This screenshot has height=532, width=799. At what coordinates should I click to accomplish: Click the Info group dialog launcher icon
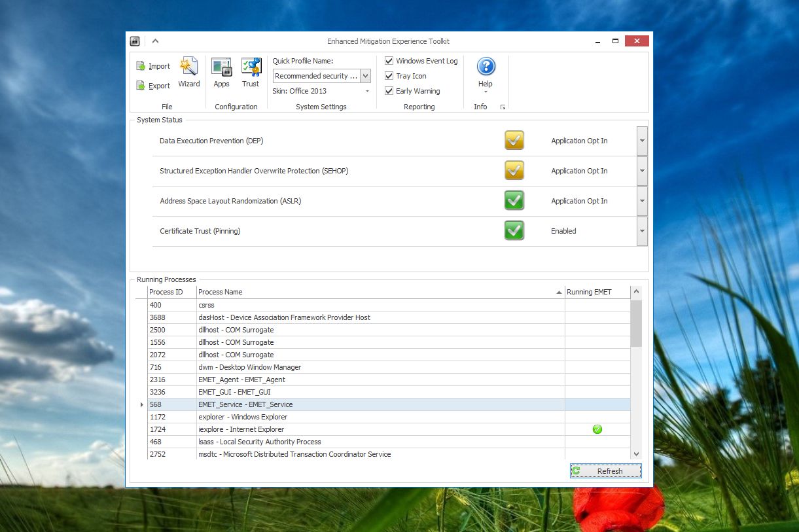(503, 107)
